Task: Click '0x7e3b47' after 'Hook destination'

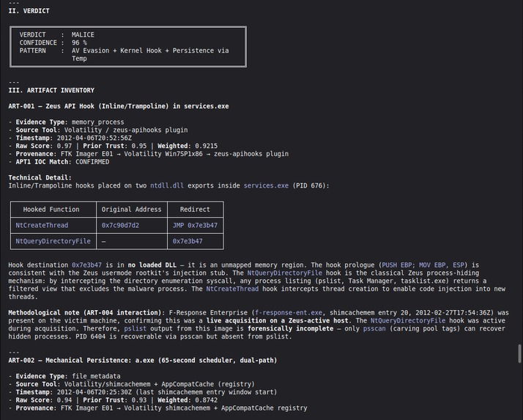Action: click(86, 265)
